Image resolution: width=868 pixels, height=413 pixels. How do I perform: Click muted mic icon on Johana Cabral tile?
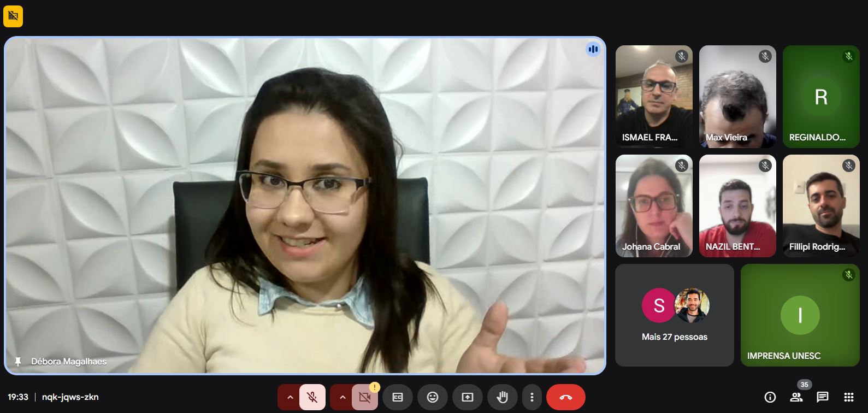pyautogui.click(x=681, y=166)
